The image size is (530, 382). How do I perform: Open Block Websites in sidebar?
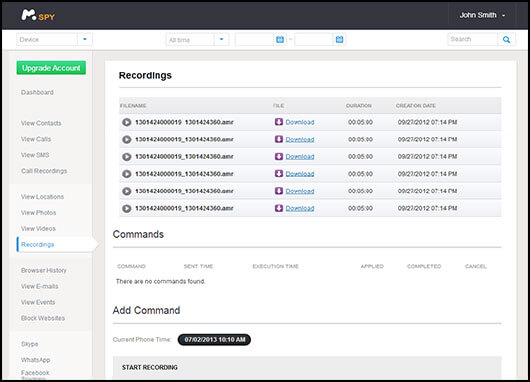coord(43,318)
